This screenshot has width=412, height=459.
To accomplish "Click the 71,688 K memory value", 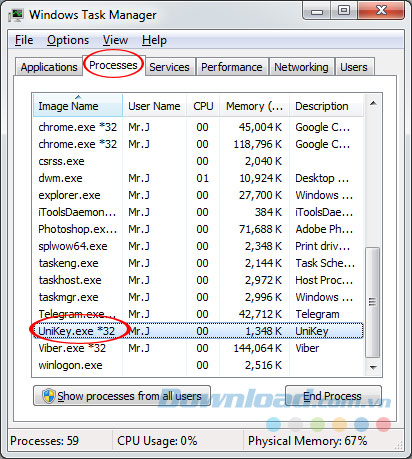I will tap(260, 229).
